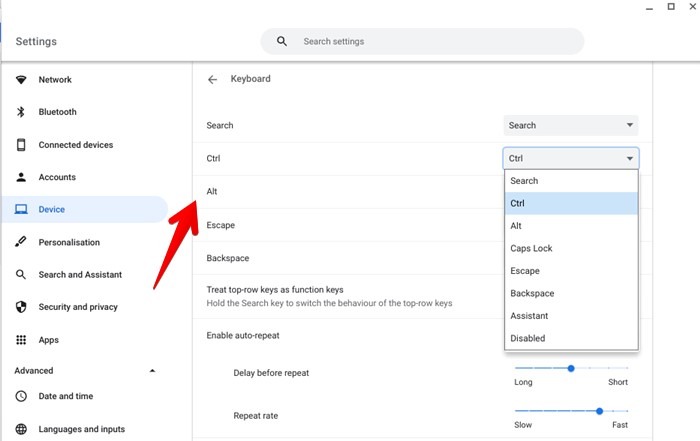This screenshot has height=441, width=700.
Task: Click the 'Enable auto-repeat' label
Action: 243,335
